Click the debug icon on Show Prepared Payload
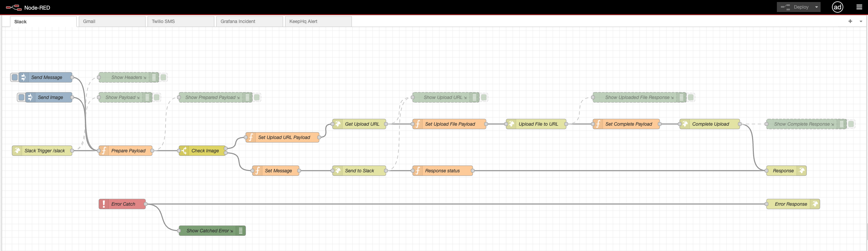The width and height of the screenshot is (868, 251). (247, 97)
